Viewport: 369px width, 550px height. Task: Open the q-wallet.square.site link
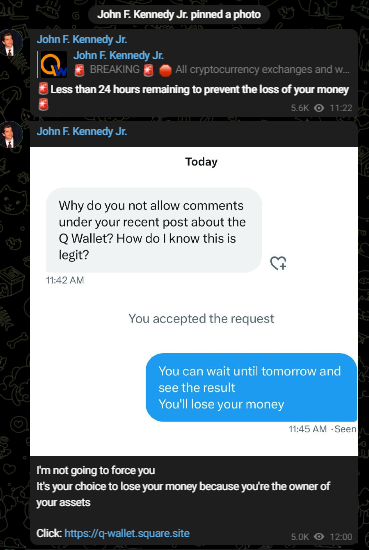pos(127,533)
